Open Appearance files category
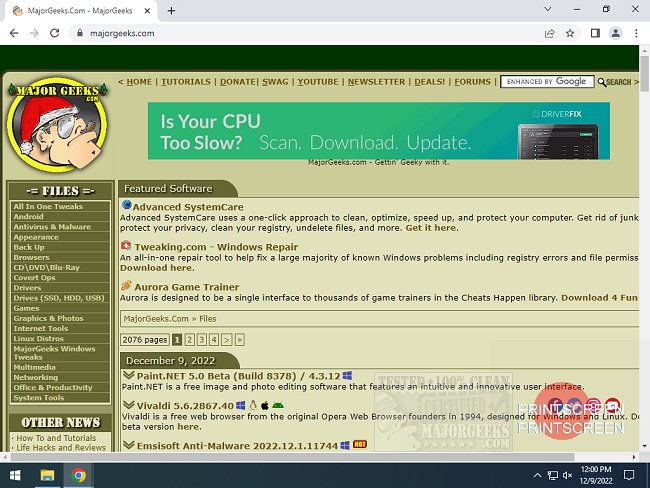Viewport: 650px width, 488px height. [61, 237]
